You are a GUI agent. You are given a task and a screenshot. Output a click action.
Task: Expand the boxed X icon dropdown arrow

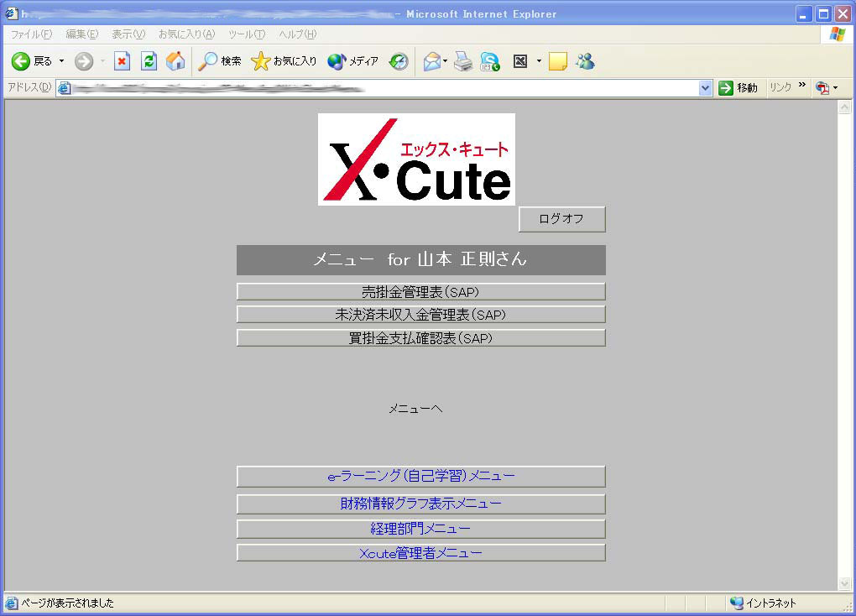click(x=539, y=61)
